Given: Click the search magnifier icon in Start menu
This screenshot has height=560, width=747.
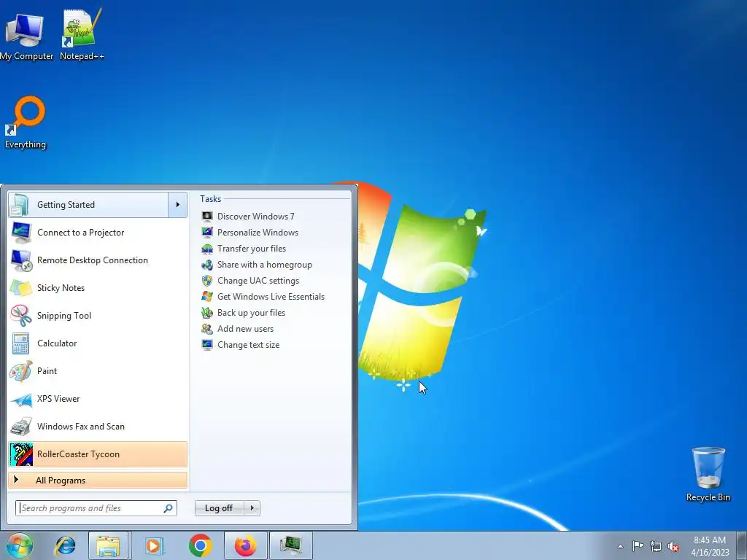Looking at the screenshot, I should tap(168, 508).
